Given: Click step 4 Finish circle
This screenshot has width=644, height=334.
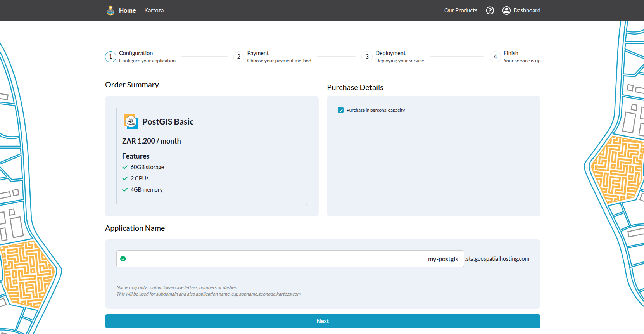Looking at the screenshot, I should pyautogui.click(x=495, y=57).
